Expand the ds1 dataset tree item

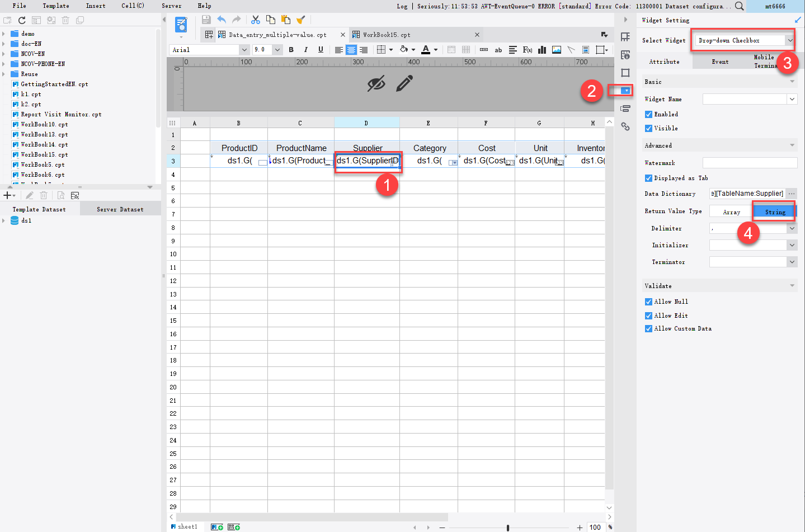(x=5, y=220)
